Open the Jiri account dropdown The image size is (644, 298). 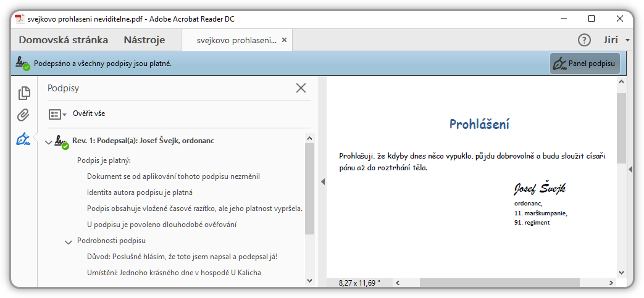click(616, 40)
